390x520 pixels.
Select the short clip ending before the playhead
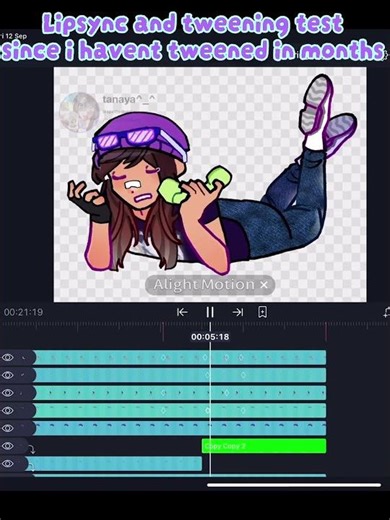click(x=114, y=464)
